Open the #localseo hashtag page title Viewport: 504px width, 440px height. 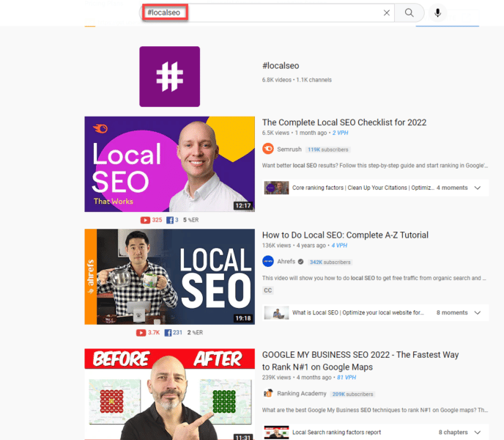(281, 66)
